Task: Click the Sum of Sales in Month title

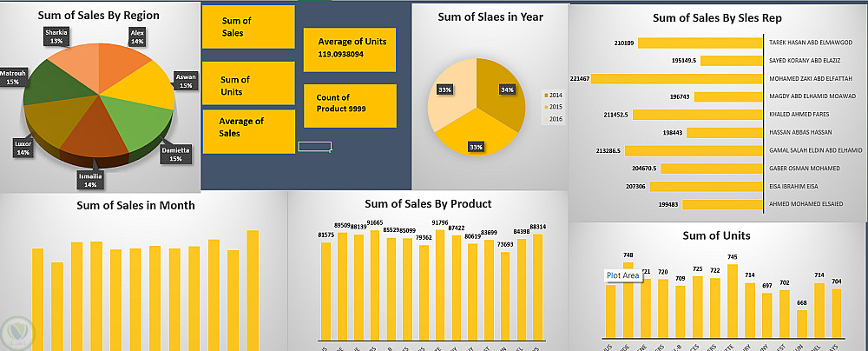Action: (x=135, y=205)
